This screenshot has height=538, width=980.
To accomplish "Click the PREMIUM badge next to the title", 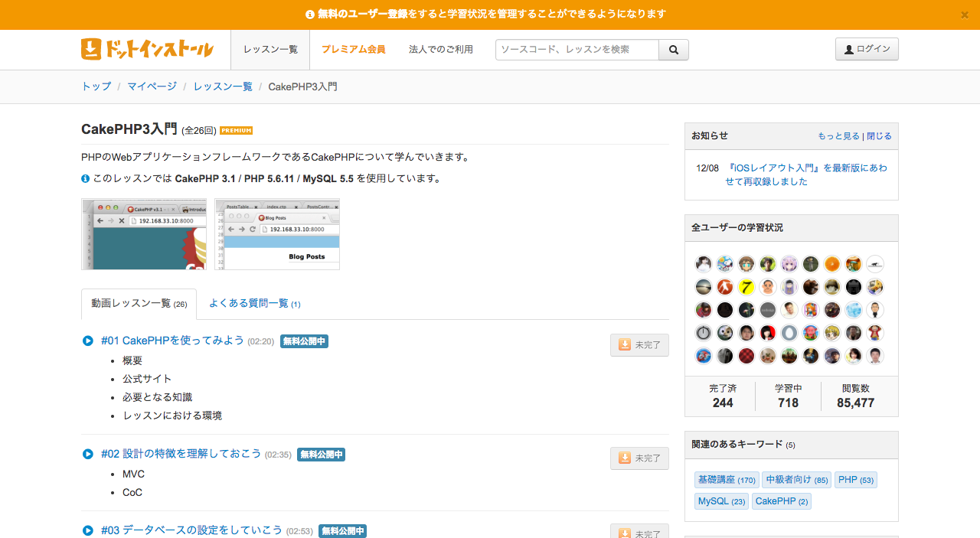I will tap(236, 130).
